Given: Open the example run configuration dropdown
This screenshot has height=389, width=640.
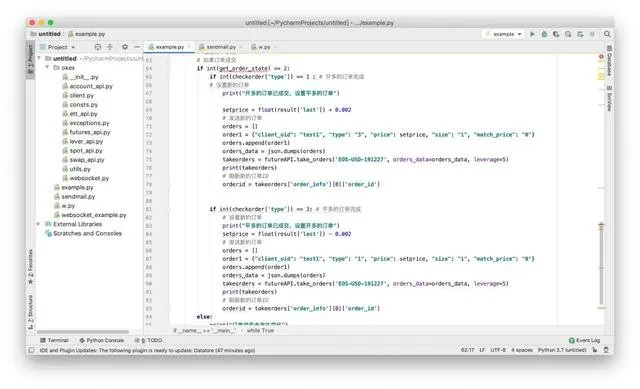Looking at the screenshot, I should point(503,34).
